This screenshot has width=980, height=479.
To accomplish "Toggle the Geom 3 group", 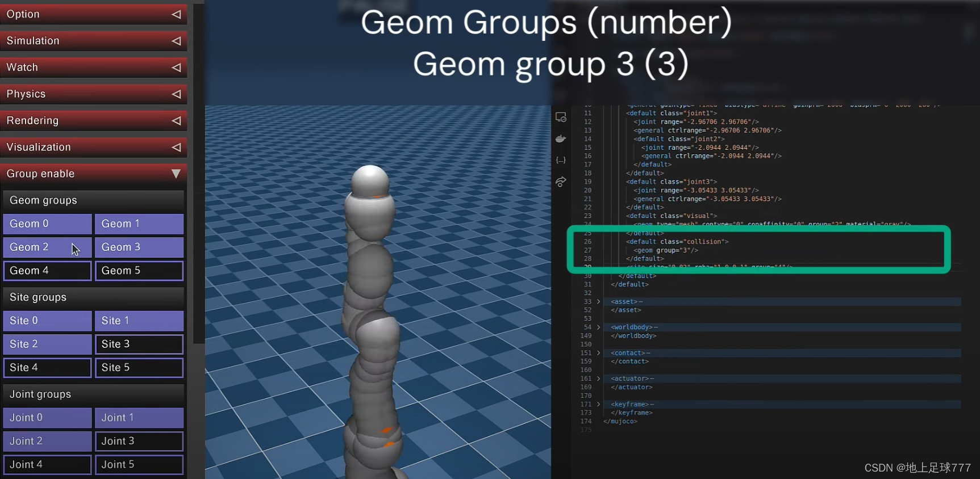I will tap(139, 247).
